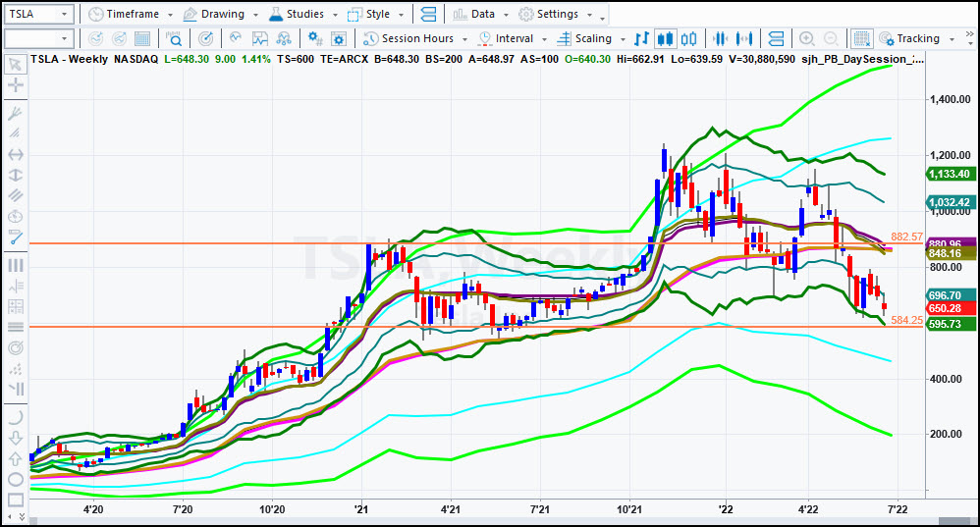Select the vertical bars tool
The width and height of the screenshot is (980, 527).
click(16, 265)
